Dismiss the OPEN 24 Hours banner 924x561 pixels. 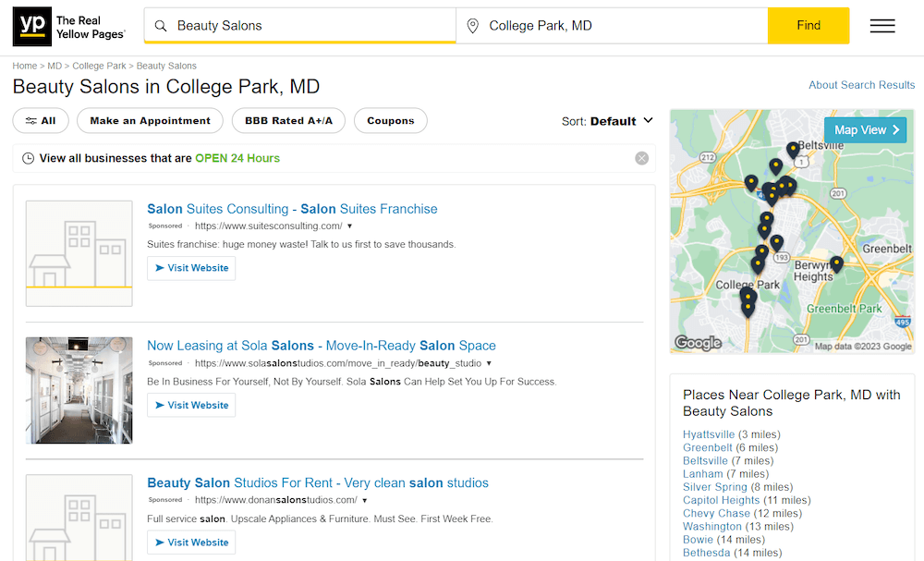pyautogui.click(x=642, y=158)
